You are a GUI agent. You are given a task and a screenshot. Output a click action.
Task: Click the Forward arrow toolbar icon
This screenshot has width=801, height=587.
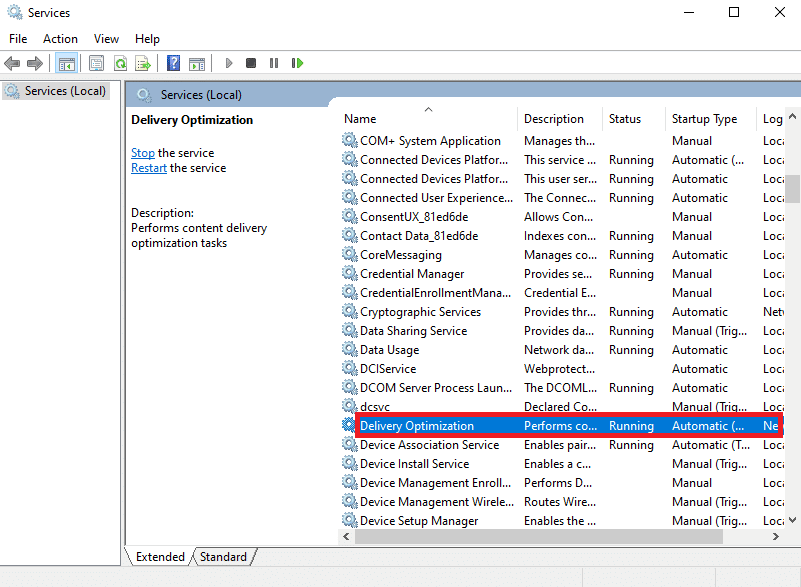tap(34, 63)
